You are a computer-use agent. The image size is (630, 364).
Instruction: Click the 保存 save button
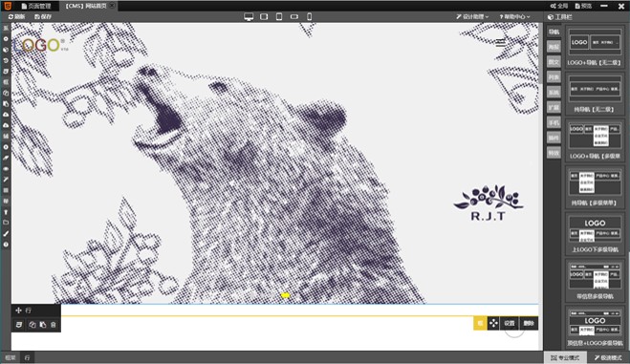click(x=43, y=17)
